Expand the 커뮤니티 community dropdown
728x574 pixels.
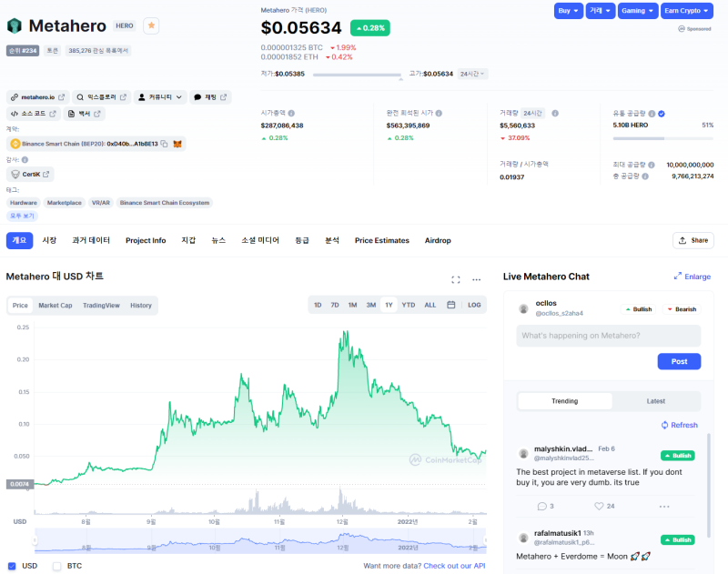point(160,97)
